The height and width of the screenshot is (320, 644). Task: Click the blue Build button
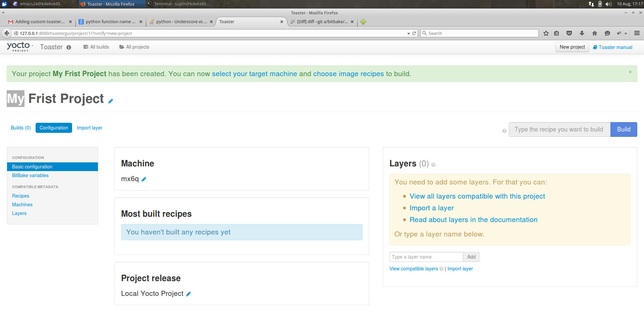click(624, 129)
